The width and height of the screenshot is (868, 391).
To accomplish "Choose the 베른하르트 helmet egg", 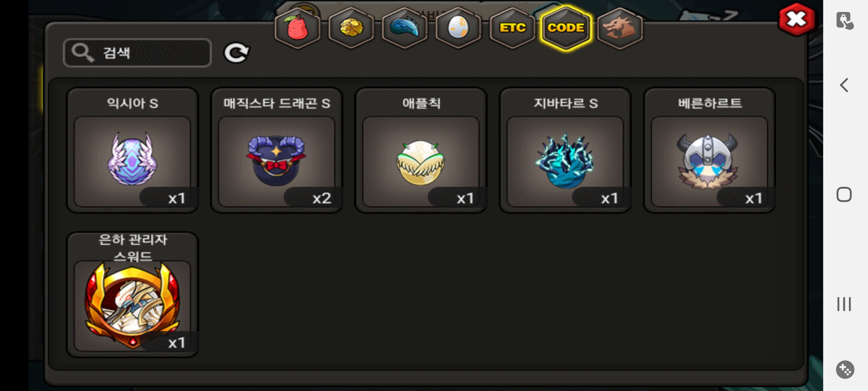I will [710, 150].
